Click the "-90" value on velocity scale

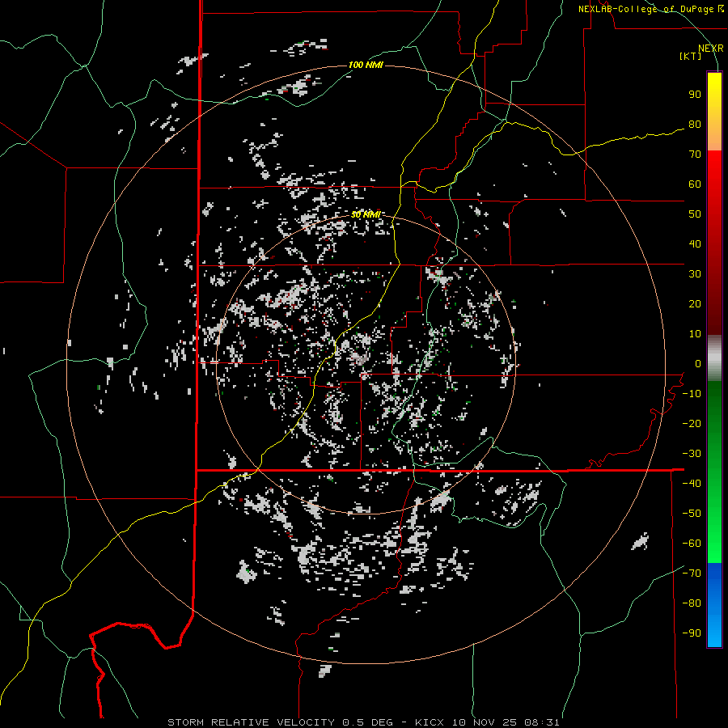(x=692, y=633)
